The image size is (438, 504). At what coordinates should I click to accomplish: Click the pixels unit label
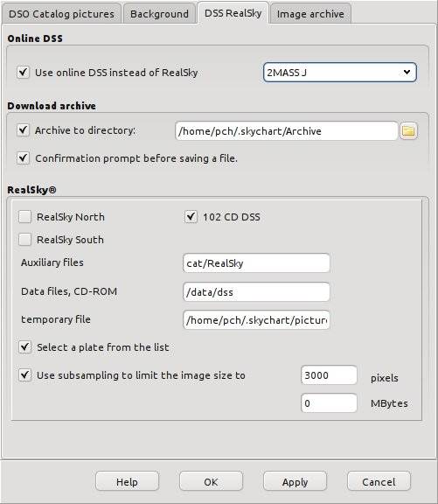click(x=385, y=378)
